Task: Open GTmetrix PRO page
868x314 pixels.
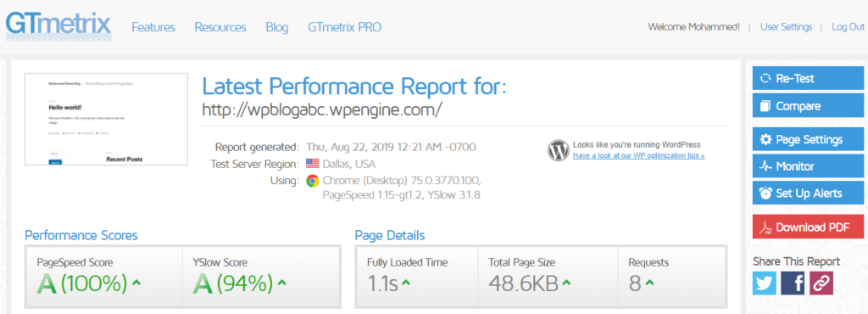Action: coord(344,27)
